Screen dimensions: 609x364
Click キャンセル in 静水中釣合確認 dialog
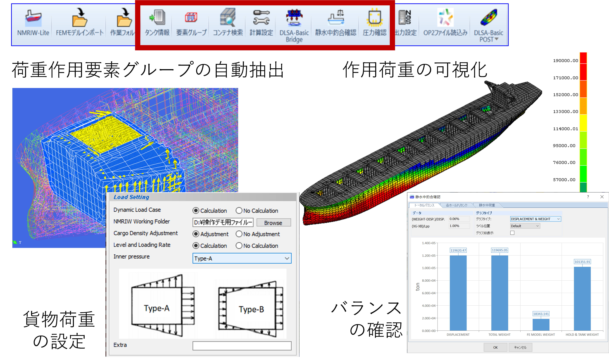520,347
